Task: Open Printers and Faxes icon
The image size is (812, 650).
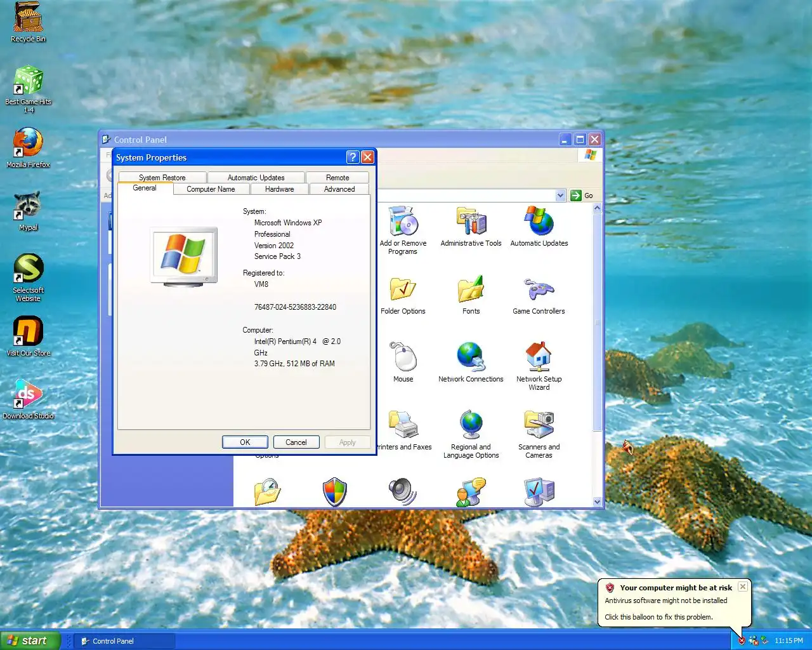Action: 403,430
